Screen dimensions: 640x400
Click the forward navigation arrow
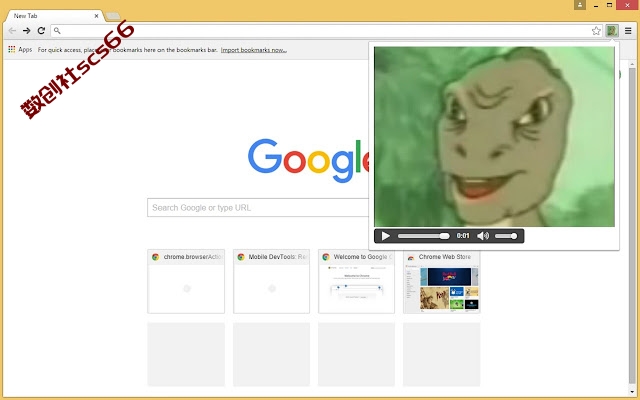tap(27, 31)
